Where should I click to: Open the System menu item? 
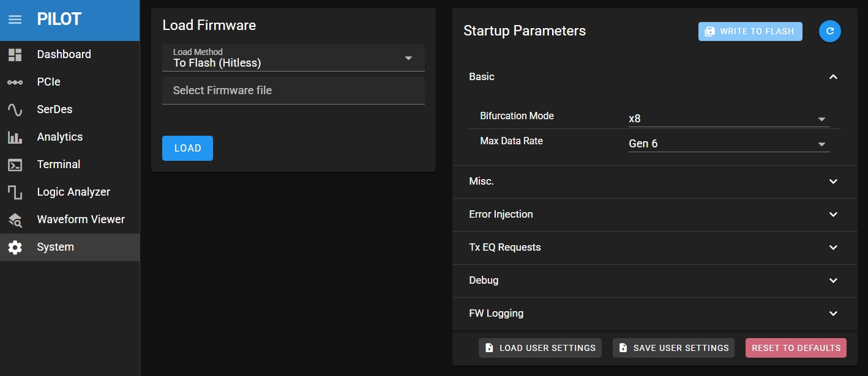pos(55,247)
